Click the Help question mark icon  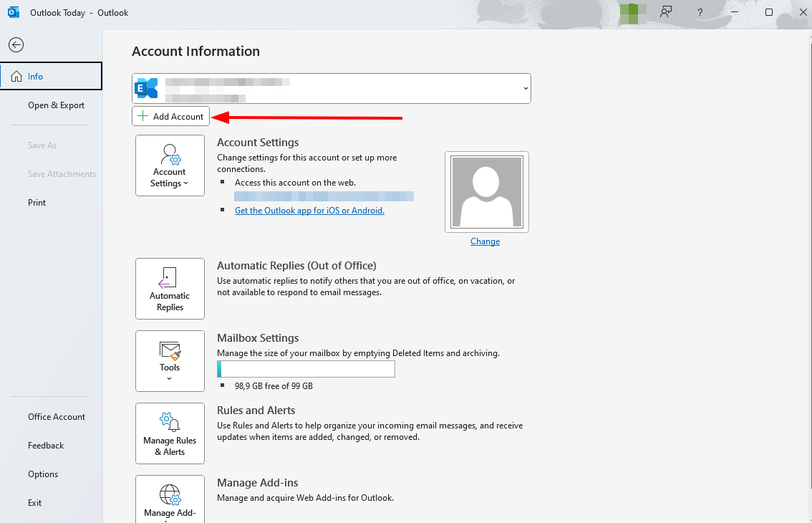(x=700, y=12)
